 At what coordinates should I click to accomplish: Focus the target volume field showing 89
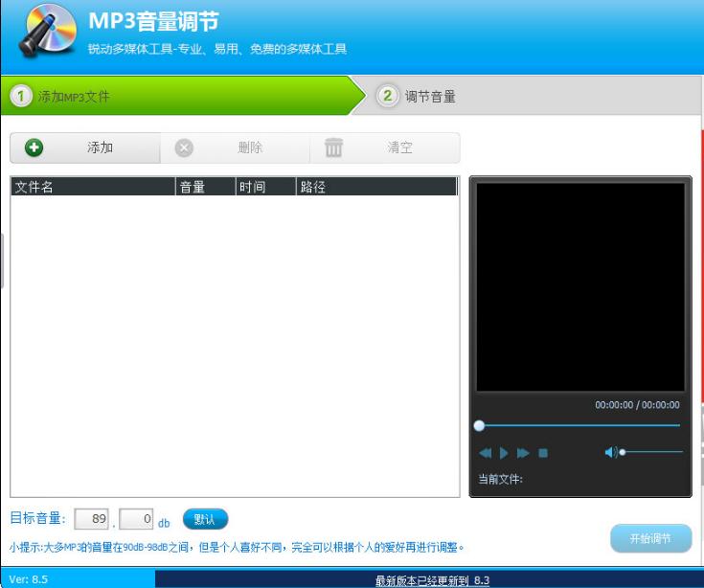point(92,519)
